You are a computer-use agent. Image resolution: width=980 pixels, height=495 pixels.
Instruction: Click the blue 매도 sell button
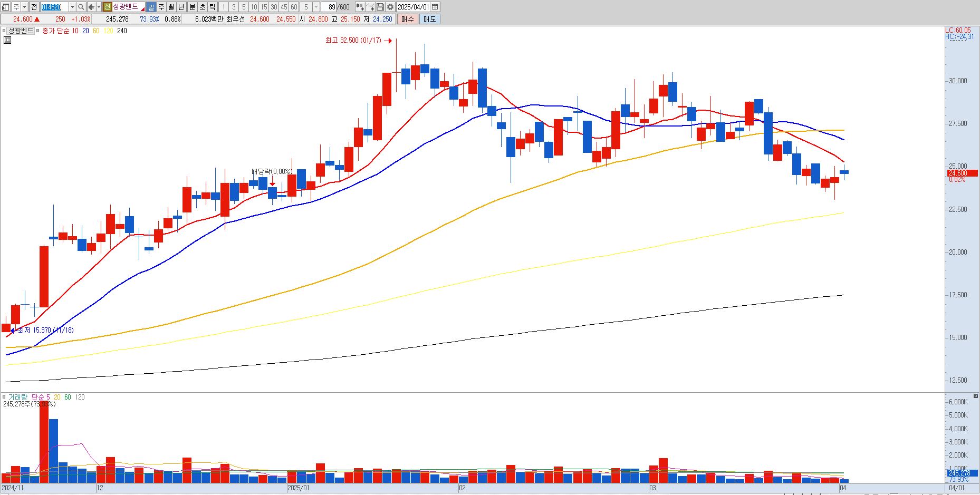pyautogui.click(x=430, y=19)
